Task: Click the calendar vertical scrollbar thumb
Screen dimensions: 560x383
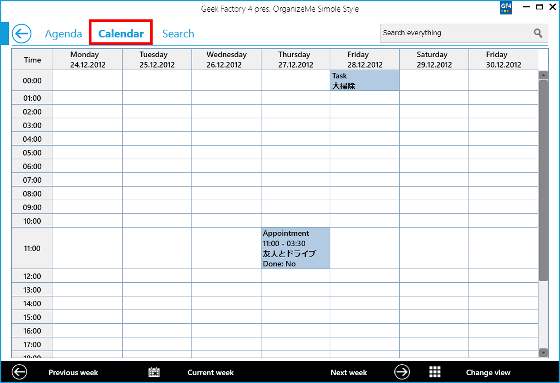Action: click(x=543, y=180)
